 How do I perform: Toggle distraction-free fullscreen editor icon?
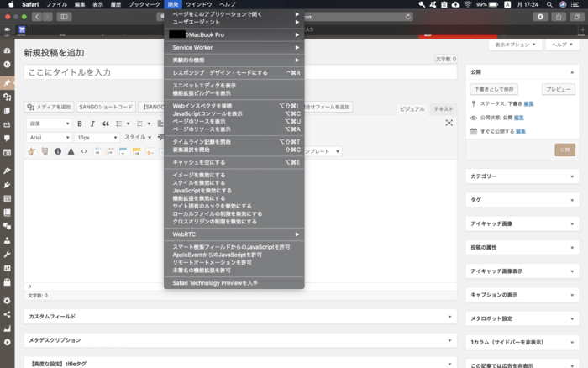click(x=449, y=123)
